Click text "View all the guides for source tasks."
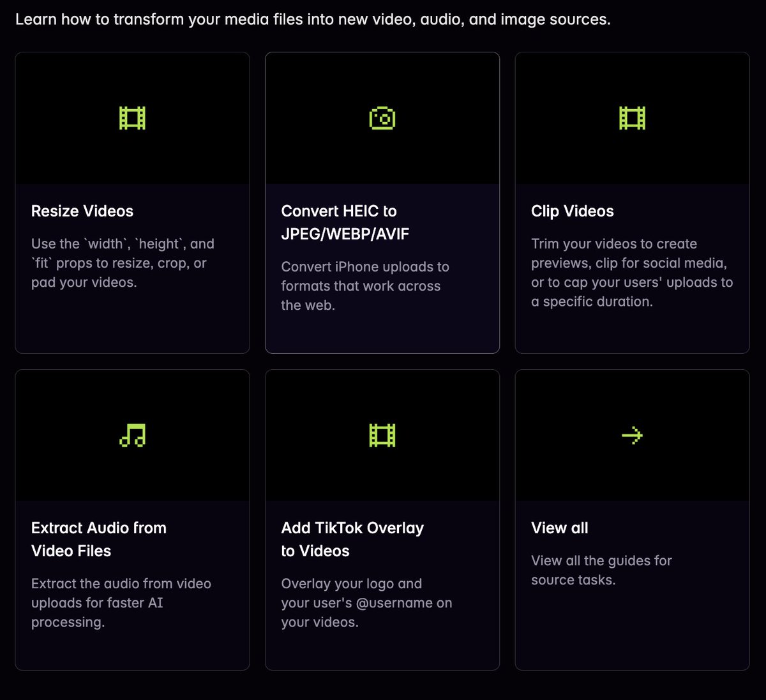Screen dimensions: 766x700 pos(601,570)
